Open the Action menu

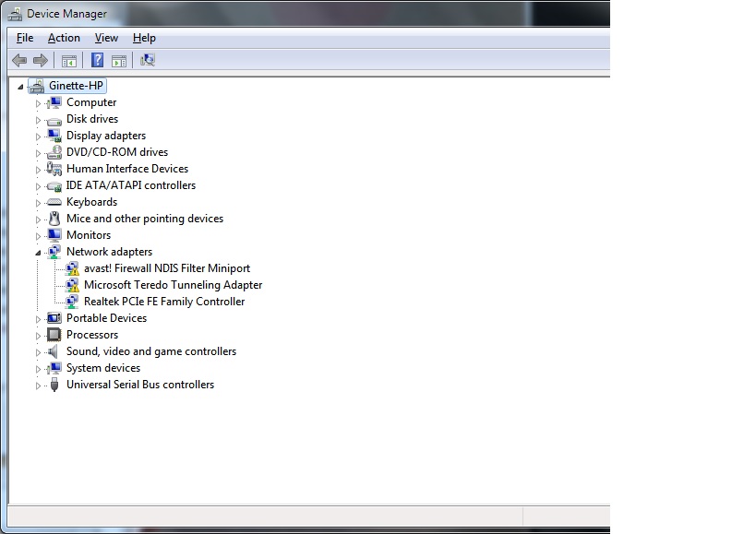pos(64,38)
